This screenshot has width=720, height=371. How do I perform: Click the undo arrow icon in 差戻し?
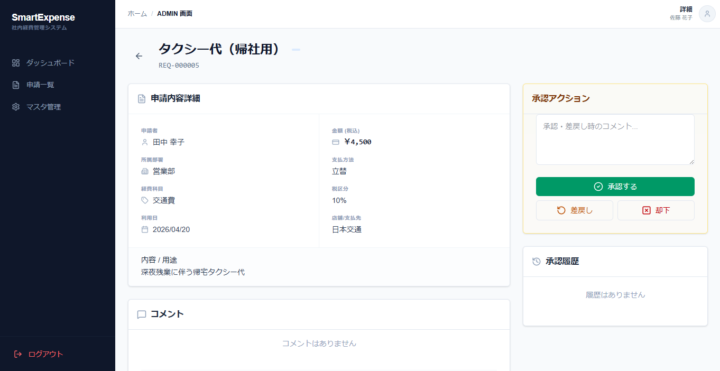[561, 210]
